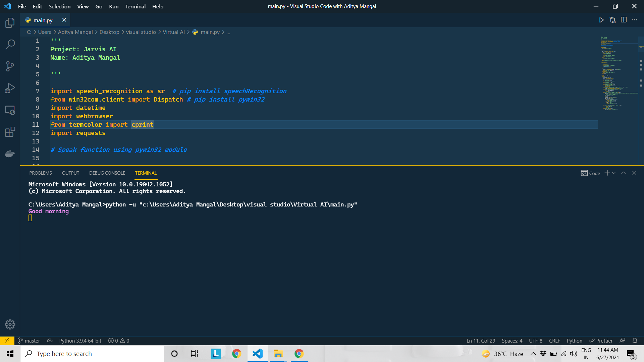This screenshot has height=362, width=644.
Task: Open the editor More Actions ellipsis menu
Action: (x=634, y=20)
